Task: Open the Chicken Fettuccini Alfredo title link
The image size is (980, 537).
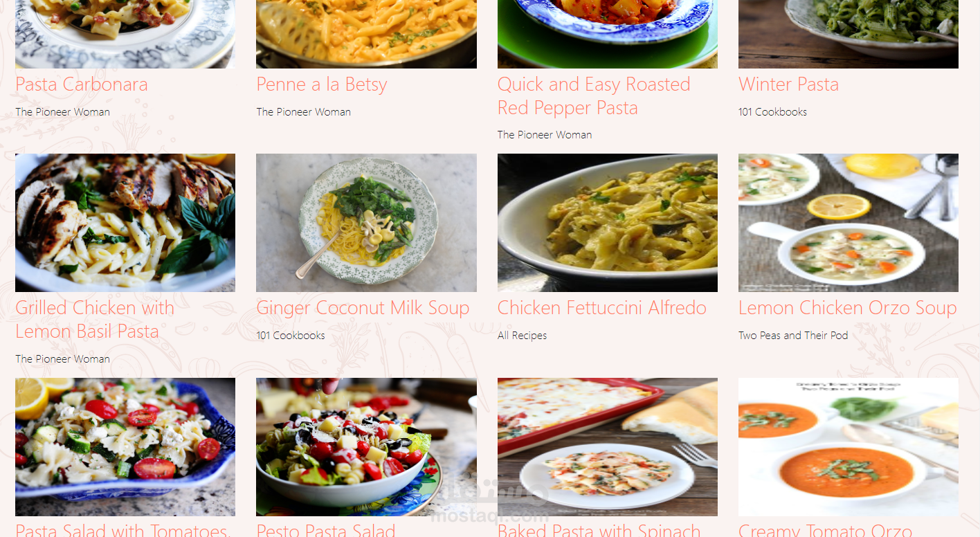Action: (602, 308)
